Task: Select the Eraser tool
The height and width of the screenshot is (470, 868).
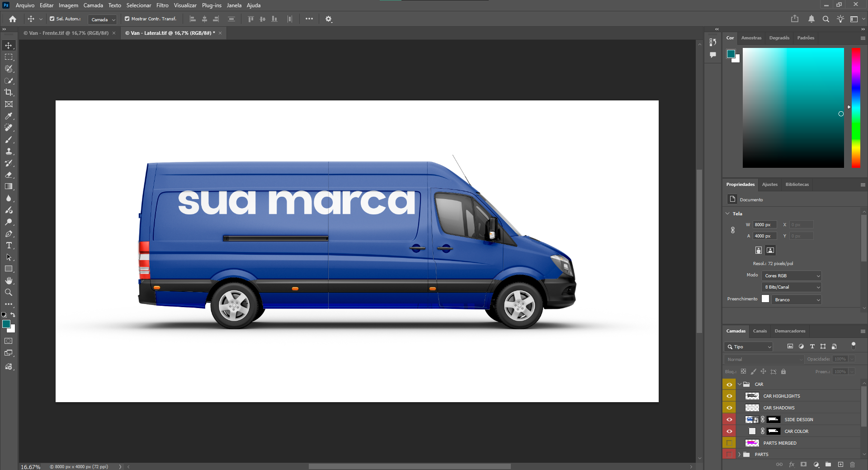Action: point(9,175)
